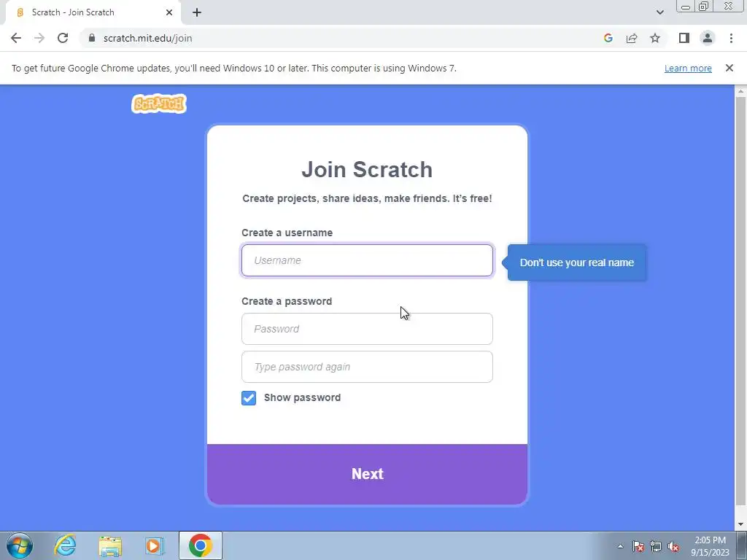
Task: Open the Chrome three-dot menu
Action: [x=731, y=38]
